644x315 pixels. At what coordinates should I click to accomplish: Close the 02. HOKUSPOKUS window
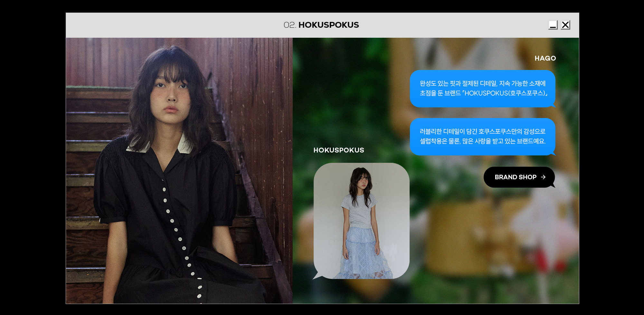[565, 25]
